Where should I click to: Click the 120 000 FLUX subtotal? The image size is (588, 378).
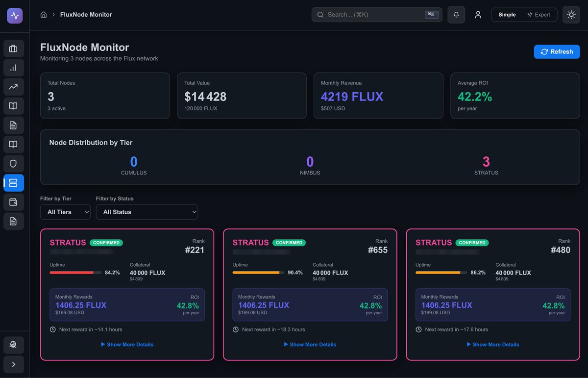tap(201, 108)
